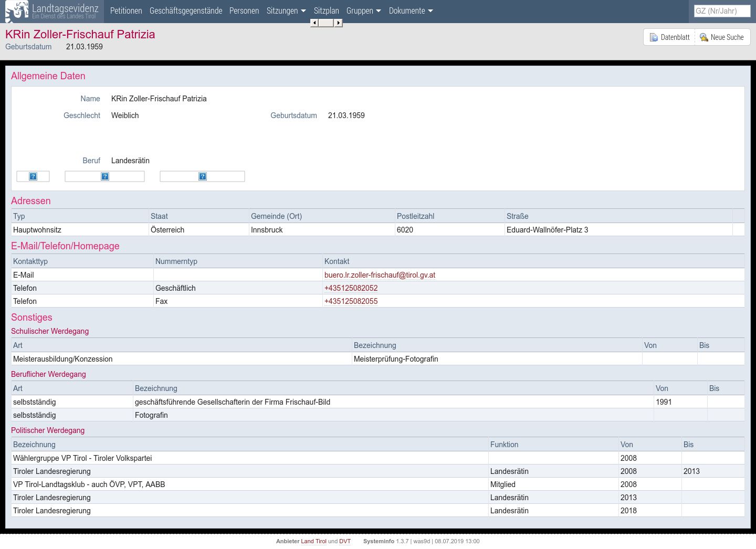Click the Innsbruck municipality cell
Viewport: 756px width, 549px height.
322,230
